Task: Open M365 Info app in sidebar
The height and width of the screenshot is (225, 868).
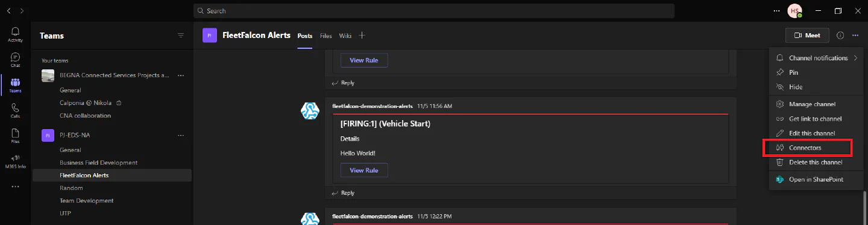Action: 15,161
